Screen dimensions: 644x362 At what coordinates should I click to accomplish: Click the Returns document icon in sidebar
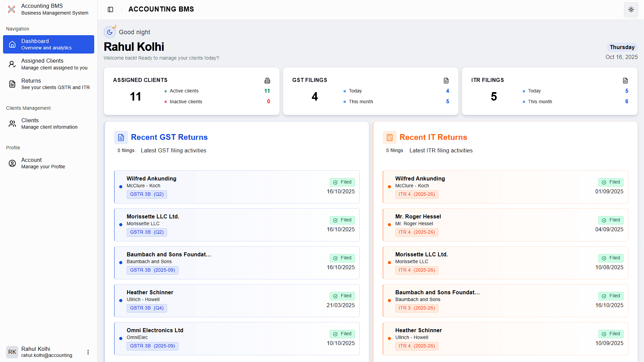point(12,84)
